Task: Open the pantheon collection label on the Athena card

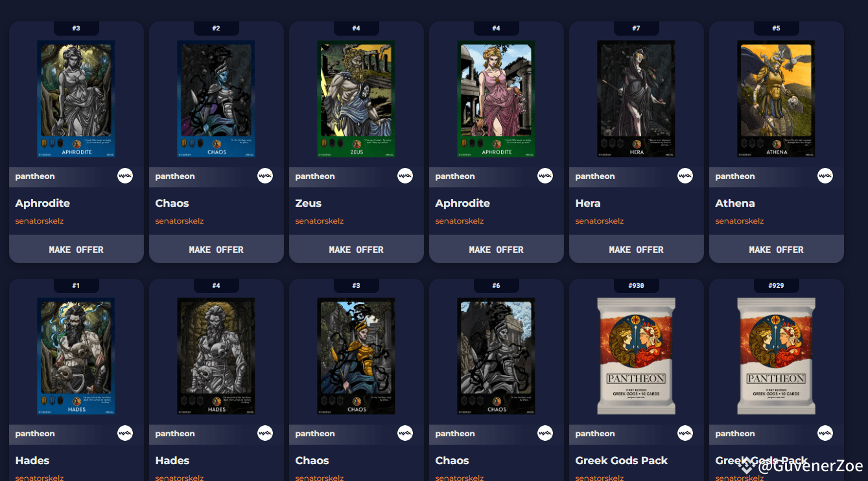Action: 735,176
